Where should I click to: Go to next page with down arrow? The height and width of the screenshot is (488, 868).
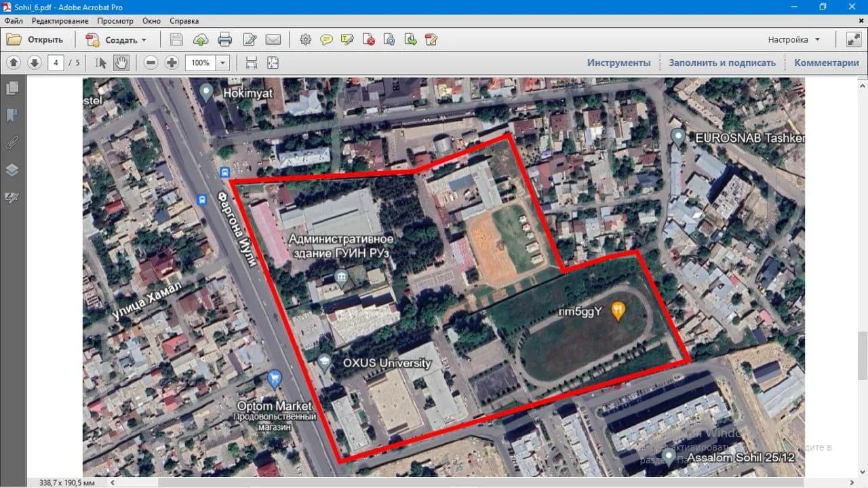pyautogui.click(x=35, y=63)
